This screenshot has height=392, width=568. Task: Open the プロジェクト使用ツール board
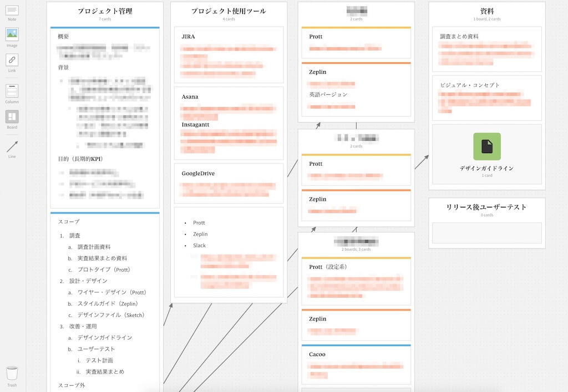point(228,10)
